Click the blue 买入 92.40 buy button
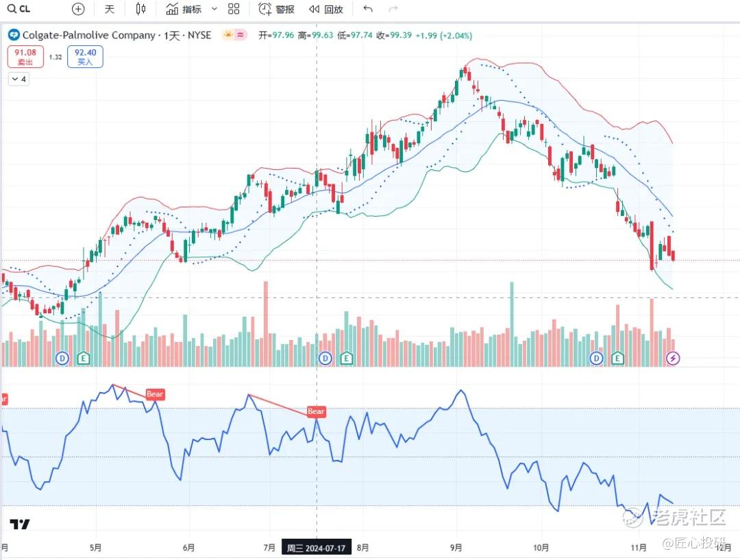The image size is (740, 560). (x=85, y=57)
